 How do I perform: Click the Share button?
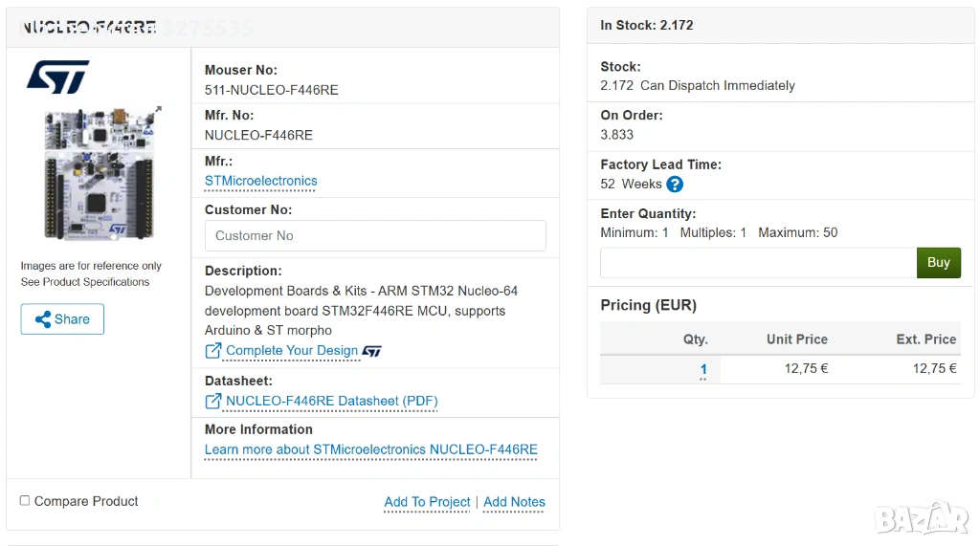tap(62, 319)
